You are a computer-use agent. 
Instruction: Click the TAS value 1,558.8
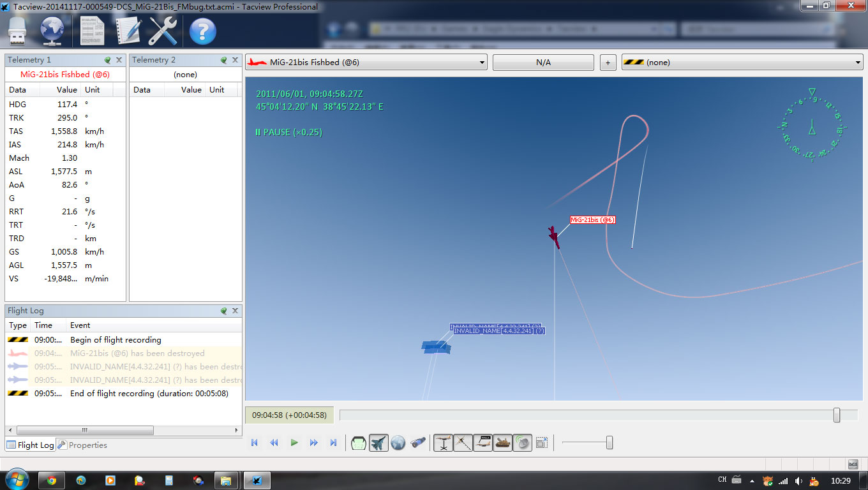tap(64, 131)
